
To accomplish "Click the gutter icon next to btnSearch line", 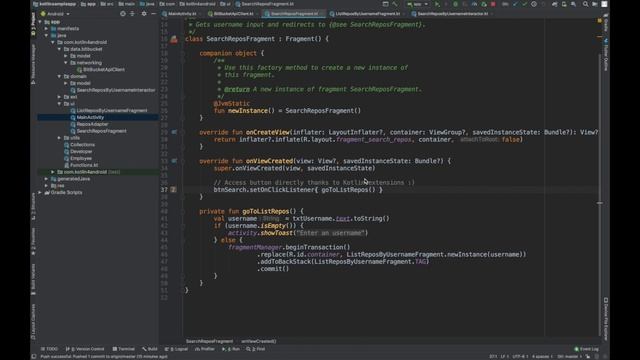I will [173, 190].
